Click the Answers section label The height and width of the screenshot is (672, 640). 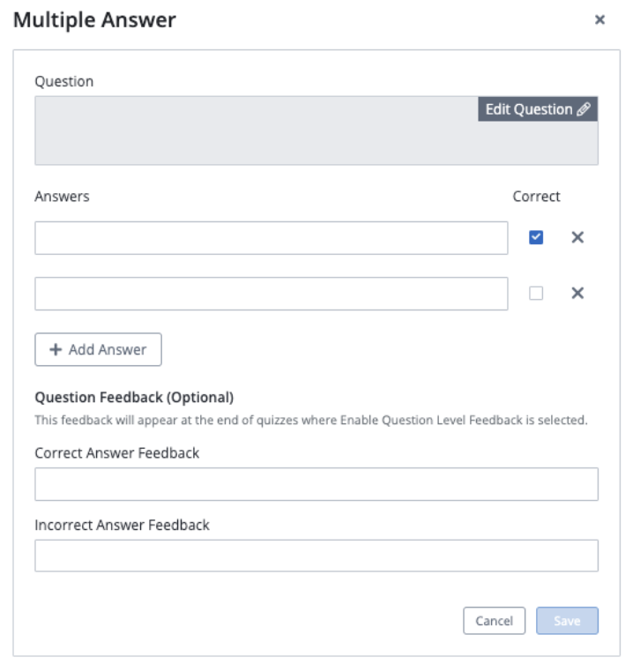coord(62,197)
